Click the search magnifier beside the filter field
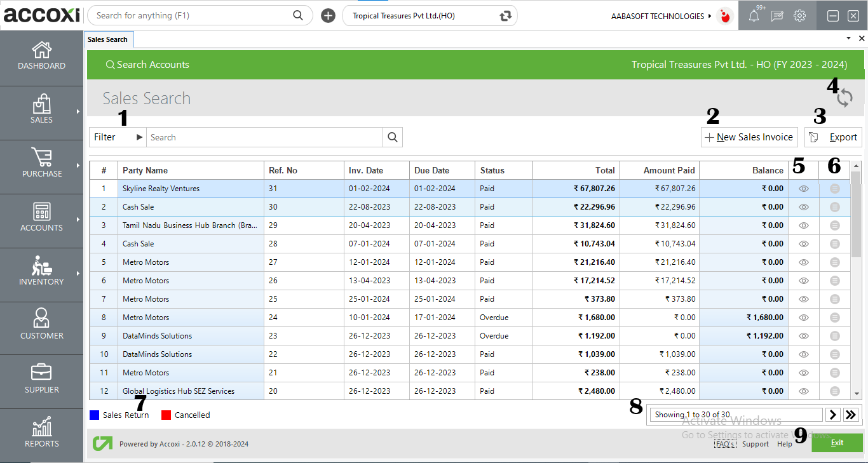This screenshot has width=868, height=463. coord(393,137)
